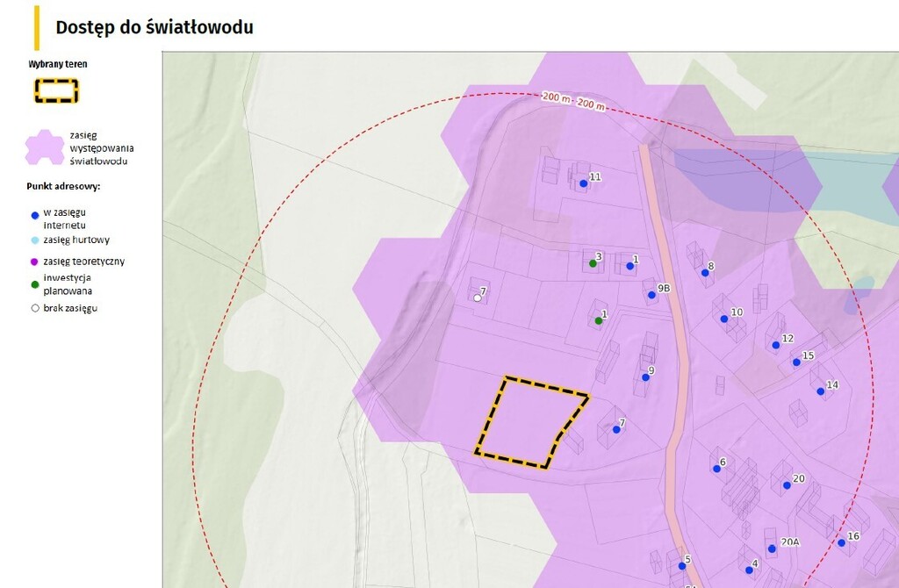
Task: Select the address 20 blue marker
Action: 787,485
